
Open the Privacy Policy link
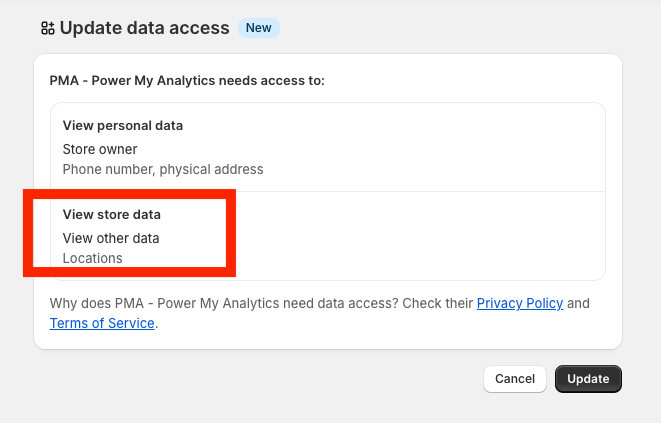(519, 303)
